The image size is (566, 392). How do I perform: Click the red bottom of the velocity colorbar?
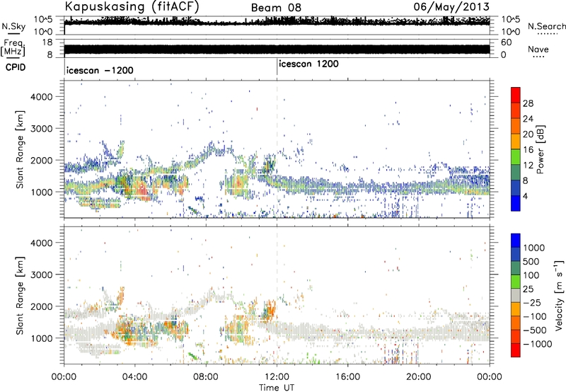pos(516,350)
